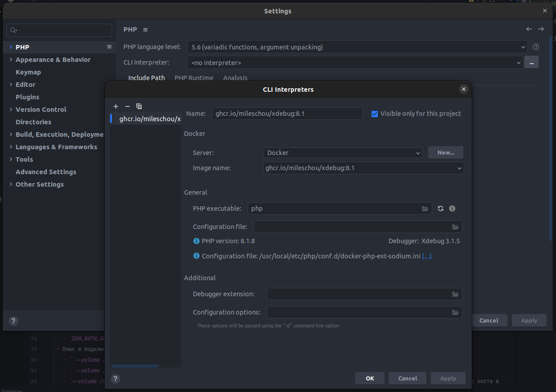The height and width of the screenshot is (392, 556).
Task: Select Plugins in settings tree
Action: pos(27,97)
